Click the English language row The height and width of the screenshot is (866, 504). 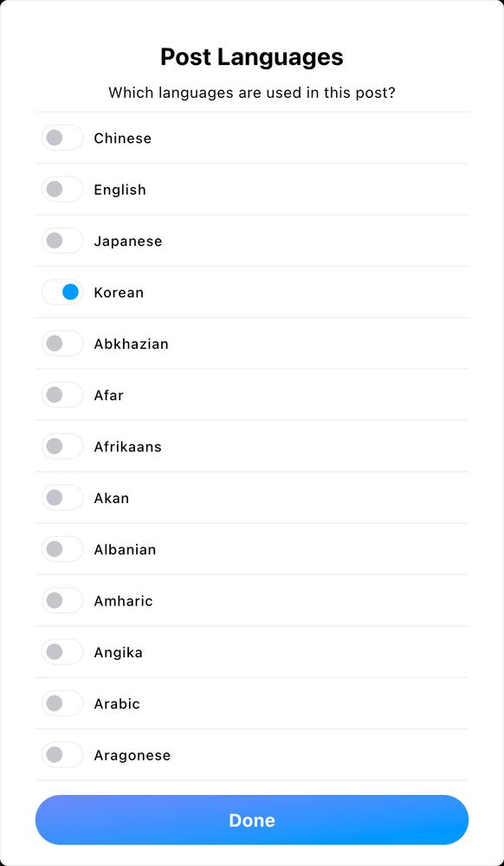[x=120, y=189]
